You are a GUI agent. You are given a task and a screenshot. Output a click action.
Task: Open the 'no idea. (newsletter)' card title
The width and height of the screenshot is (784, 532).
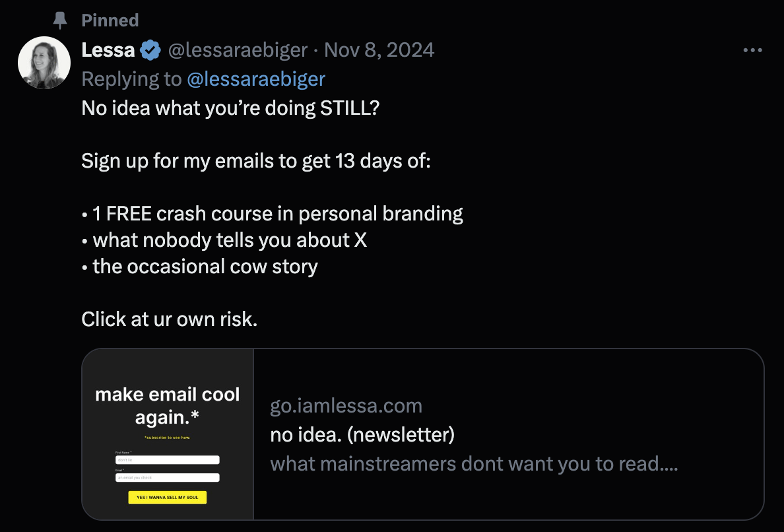pyautogui.click(x=362, y=434)
